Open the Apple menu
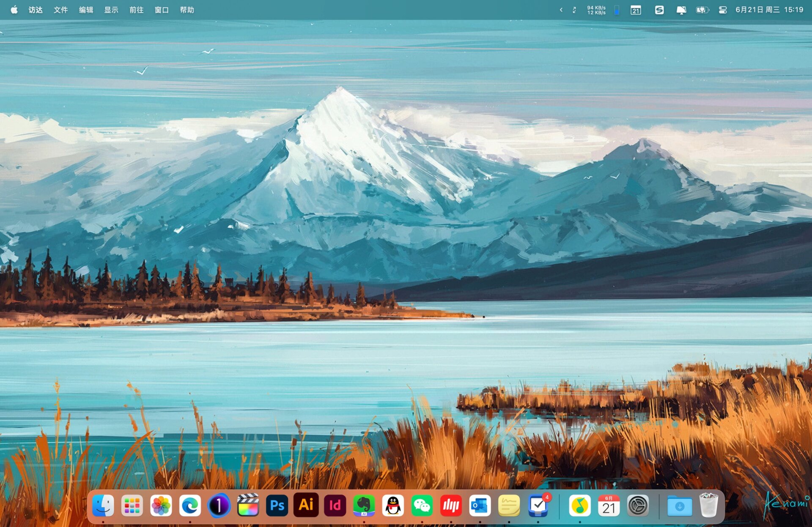This screenshot has width=812, height=527. (x=14, y=9)
